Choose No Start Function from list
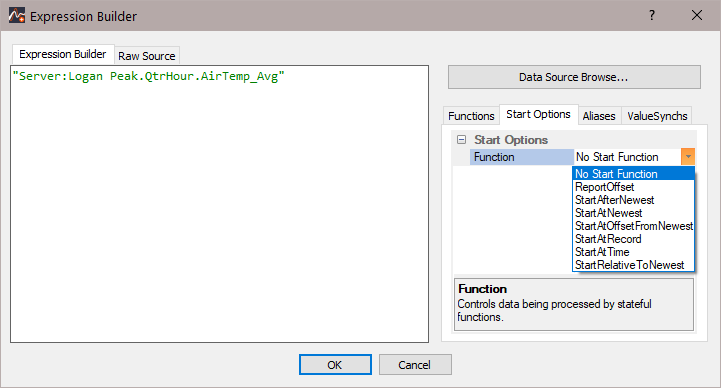This screenshot has width=721, height=388. [633, 174]
